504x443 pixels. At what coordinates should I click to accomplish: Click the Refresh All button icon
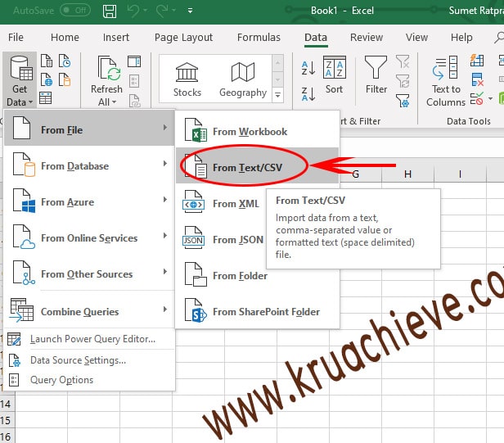click(x=109, y=68)
